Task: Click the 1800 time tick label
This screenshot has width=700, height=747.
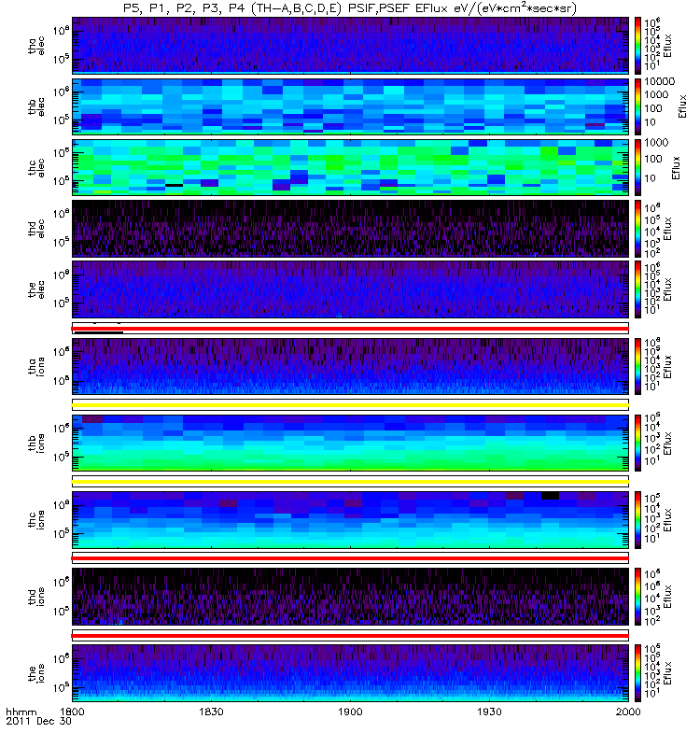Action: 72,712
